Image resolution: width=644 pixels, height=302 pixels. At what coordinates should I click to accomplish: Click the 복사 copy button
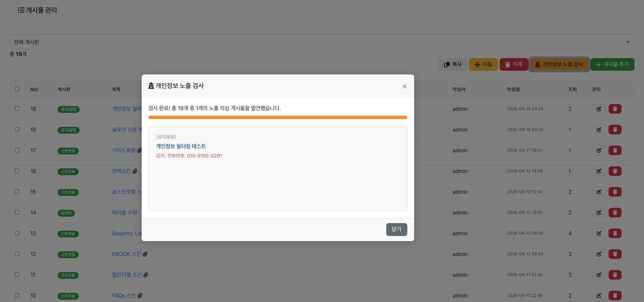[x=453, y=64]
